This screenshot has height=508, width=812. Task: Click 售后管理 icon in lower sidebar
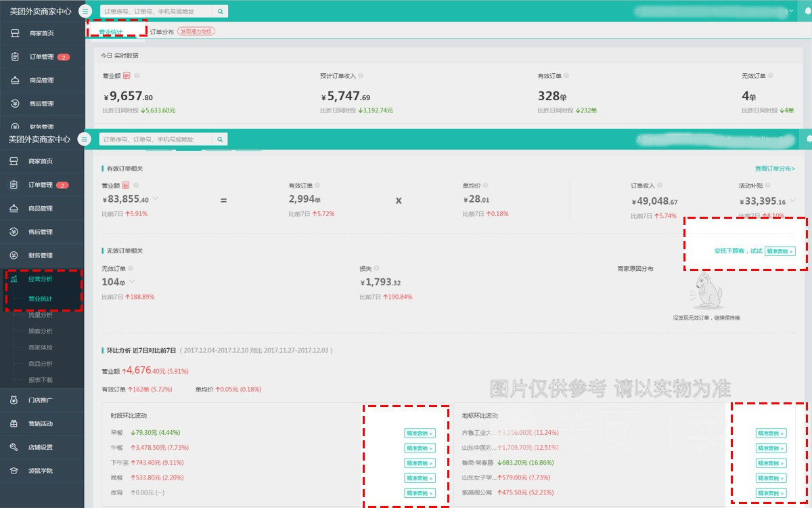(x=14, y=232)
